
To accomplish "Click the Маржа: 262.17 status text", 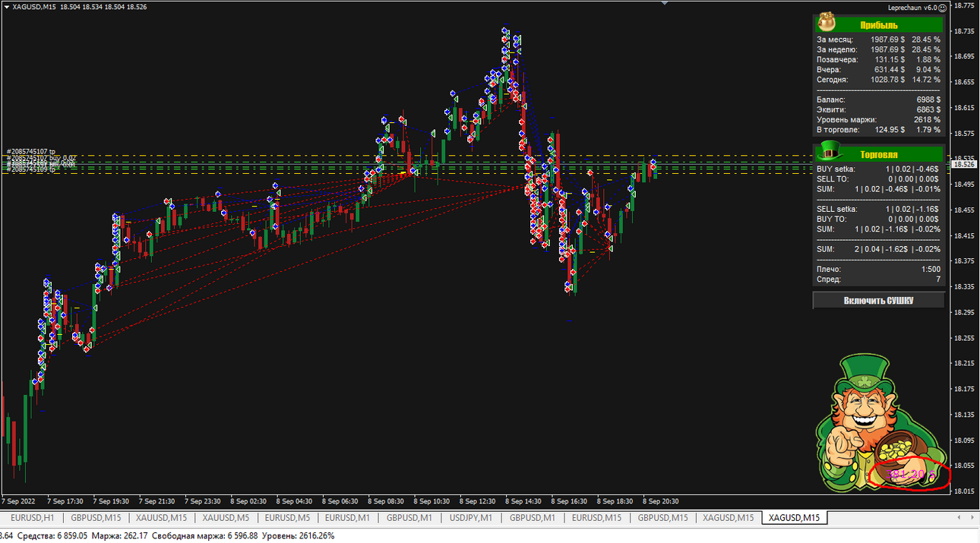I will (x=120, y=535).
